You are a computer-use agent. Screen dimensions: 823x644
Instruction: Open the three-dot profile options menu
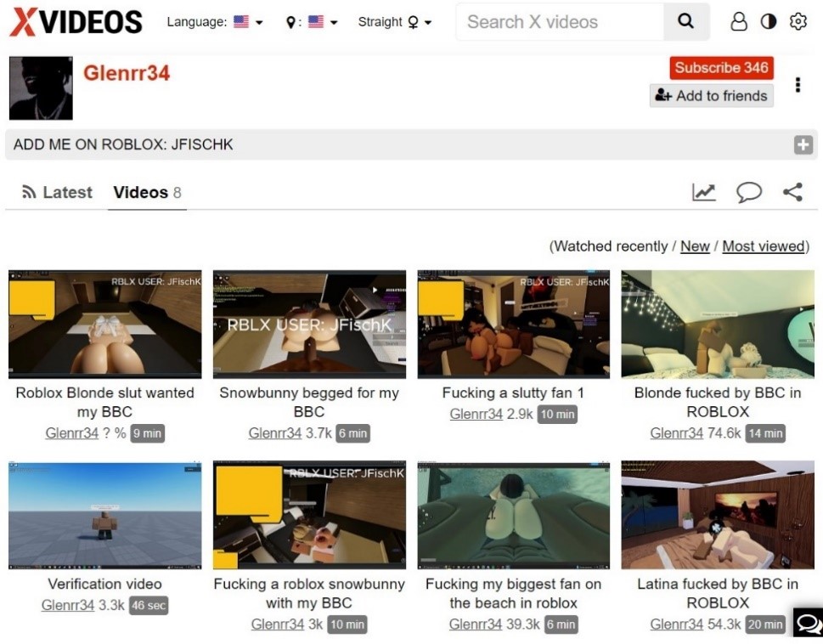pos(798,84)
